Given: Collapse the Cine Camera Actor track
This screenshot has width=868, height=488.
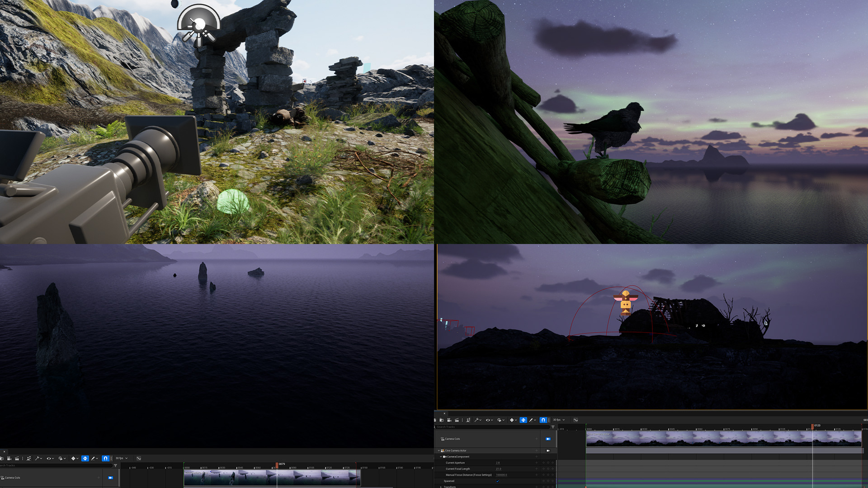Looking at the screenshot, I should click(439, 450).
